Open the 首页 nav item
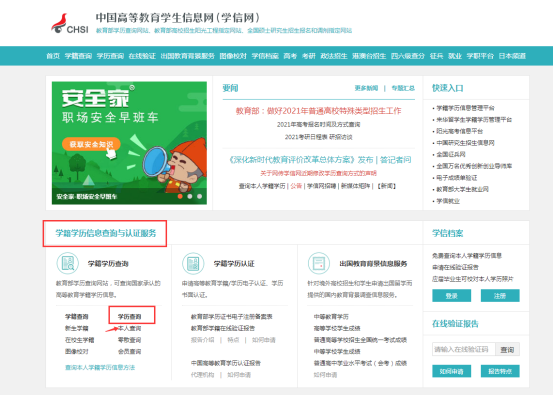The image size is (553, 395). pos(53,56)
